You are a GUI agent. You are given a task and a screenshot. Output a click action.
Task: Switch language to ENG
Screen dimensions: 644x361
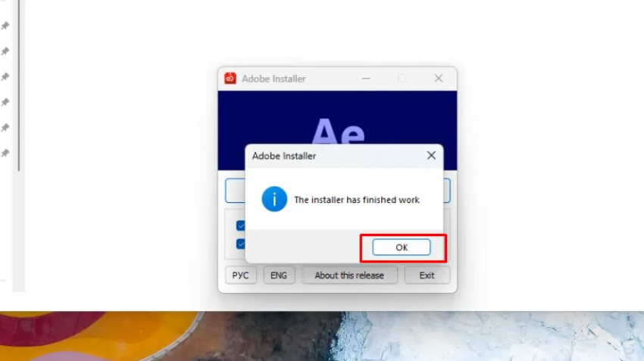point(279,275)
